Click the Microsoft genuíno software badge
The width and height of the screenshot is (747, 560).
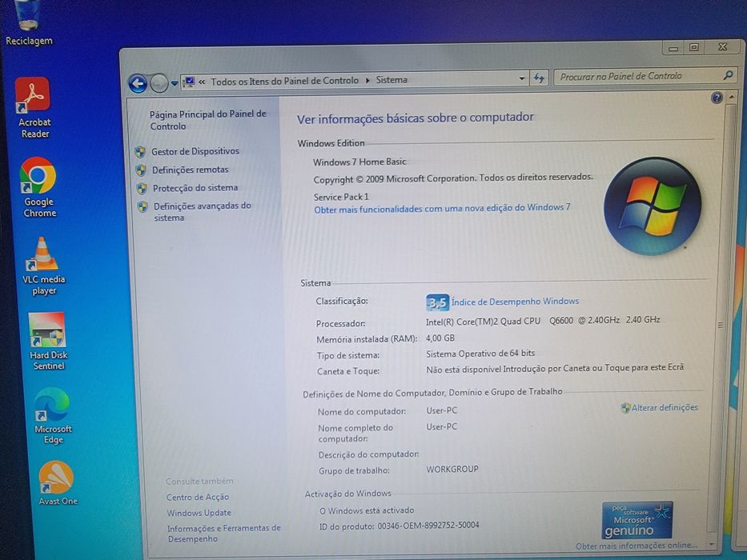click(637, 519)
